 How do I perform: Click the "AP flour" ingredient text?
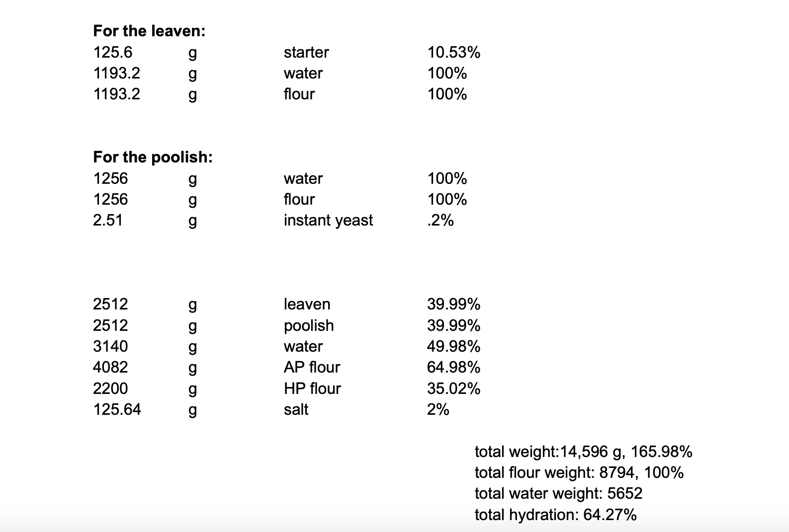(312, 367)
